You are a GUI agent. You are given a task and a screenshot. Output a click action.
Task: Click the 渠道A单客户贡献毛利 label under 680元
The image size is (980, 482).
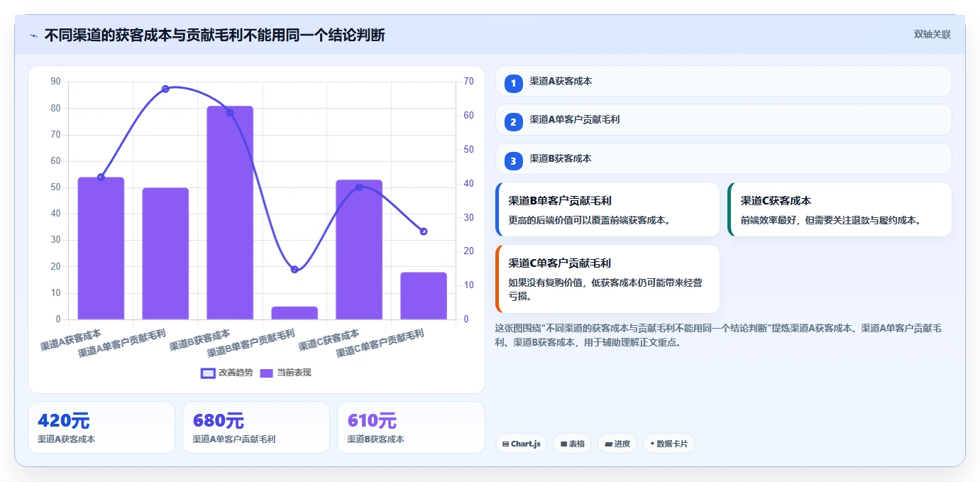point(234,439)
